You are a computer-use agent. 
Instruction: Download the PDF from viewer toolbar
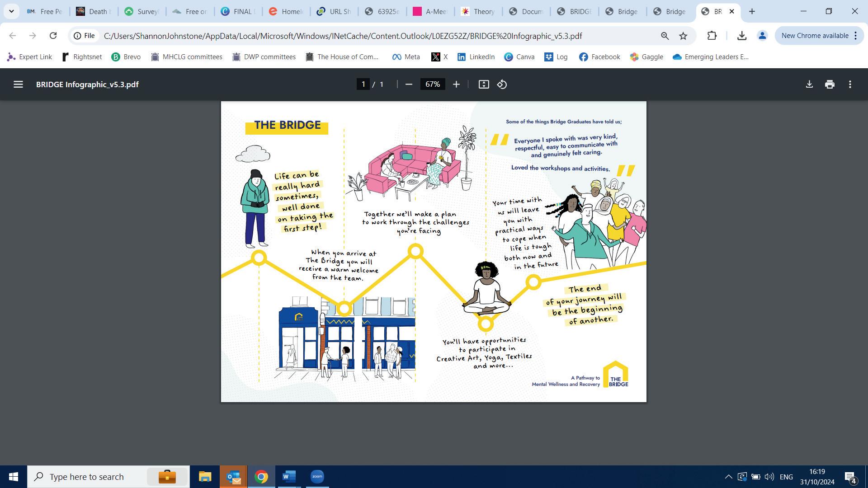809,84
